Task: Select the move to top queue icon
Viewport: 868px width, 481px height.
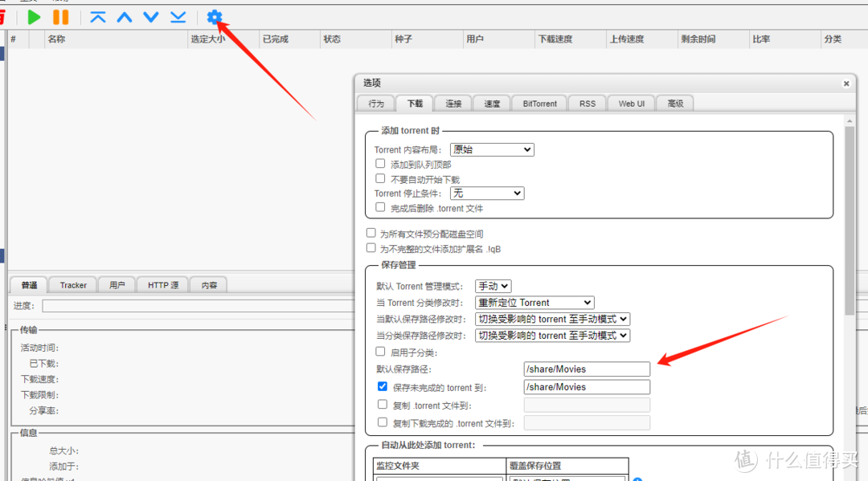Action: pyautogui.click(x=97, y=17)
